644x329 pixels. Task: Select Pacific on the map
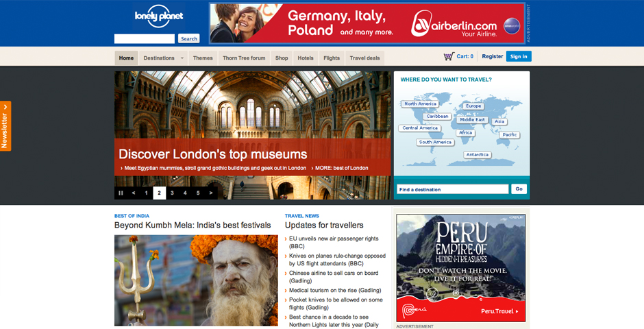tap(510, 135)
